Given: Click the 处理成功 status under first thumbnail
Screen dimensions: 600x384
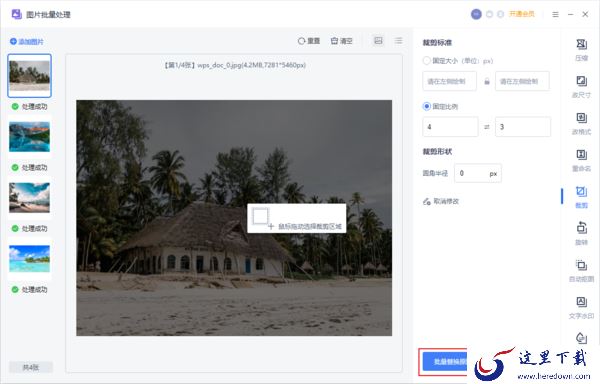Looking at the screenshot, I should point(30,106).
